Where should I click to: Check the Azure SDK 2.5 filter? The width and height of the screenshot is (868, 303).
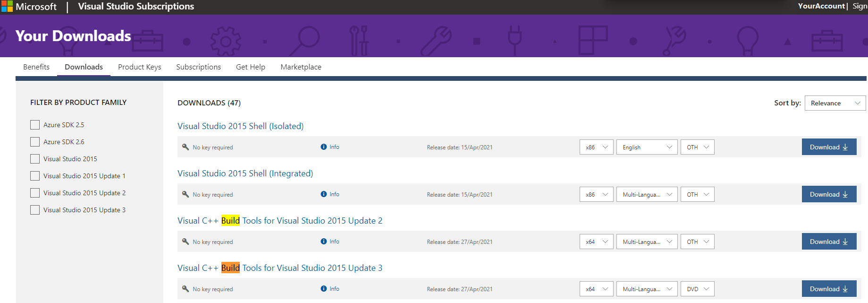tap(35, 125)
